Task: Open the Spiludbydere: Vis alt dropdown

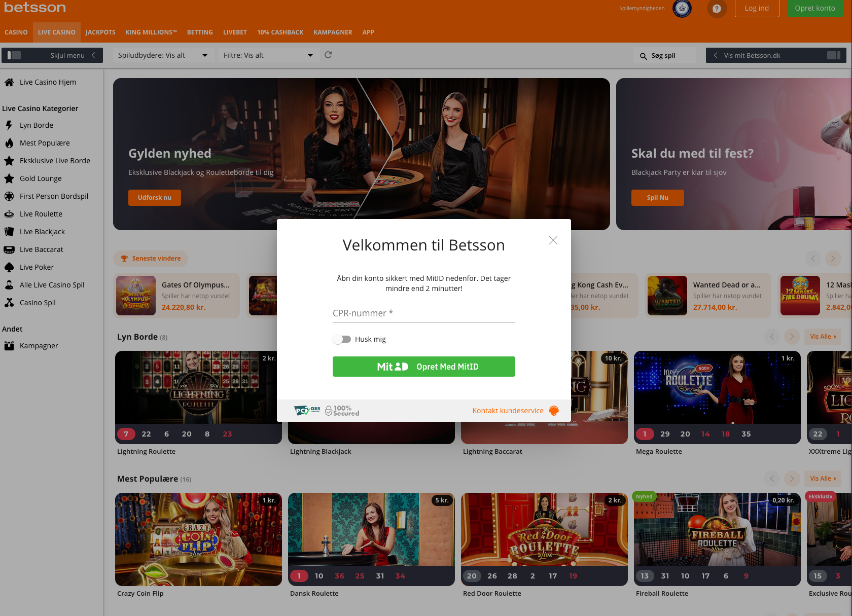Action: [163, 55]
